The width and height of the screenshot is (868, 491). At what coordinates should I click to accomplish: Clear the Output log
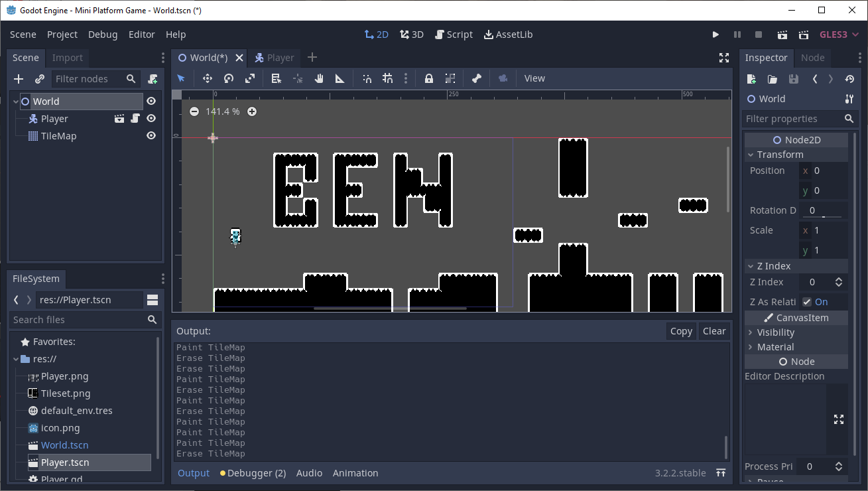pos(714,331)
